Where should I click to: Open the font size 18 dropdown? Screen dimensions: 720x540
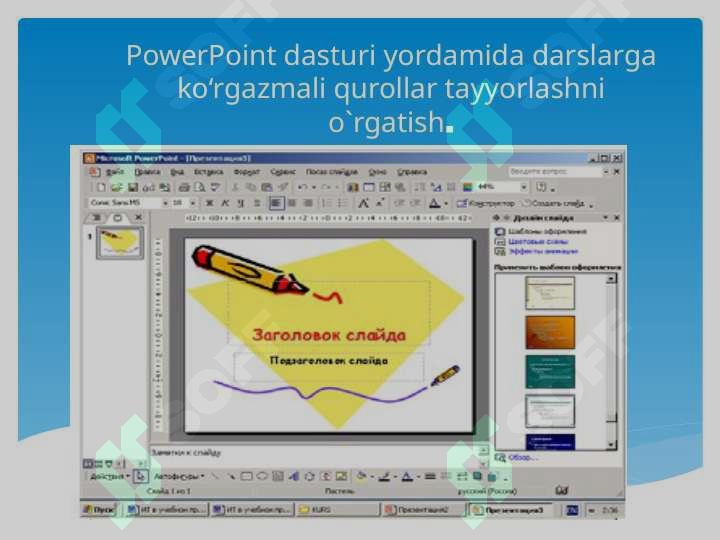(x=193, y=202)
